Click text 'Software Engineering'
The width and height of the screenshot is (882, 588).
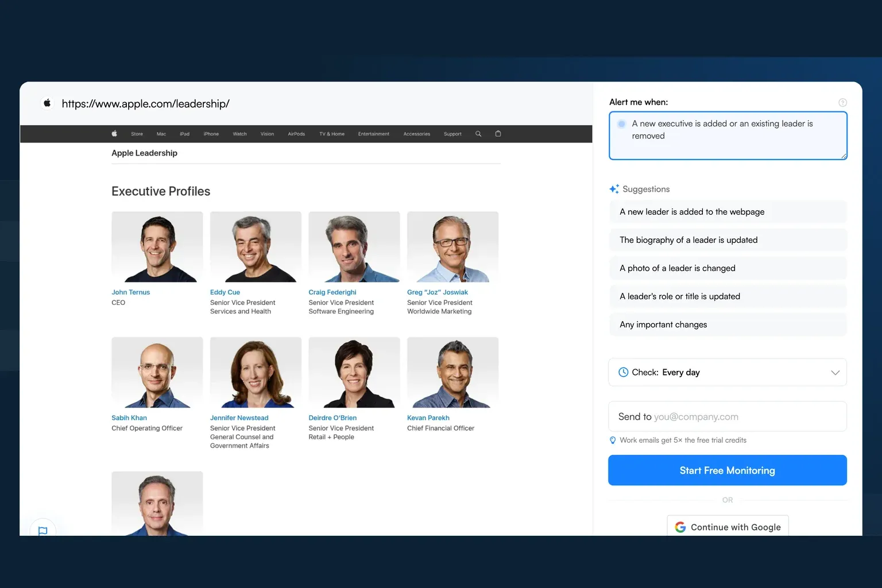click(341, 311)
